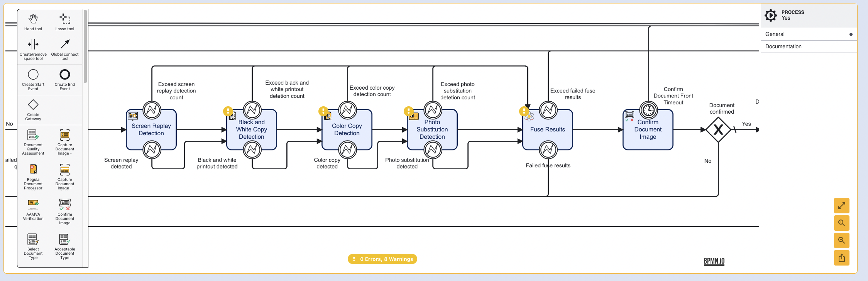Screen dimensions: 868x281
Task: Select AAMVA Verification in the palette
Action: click(x=33, y=204)
